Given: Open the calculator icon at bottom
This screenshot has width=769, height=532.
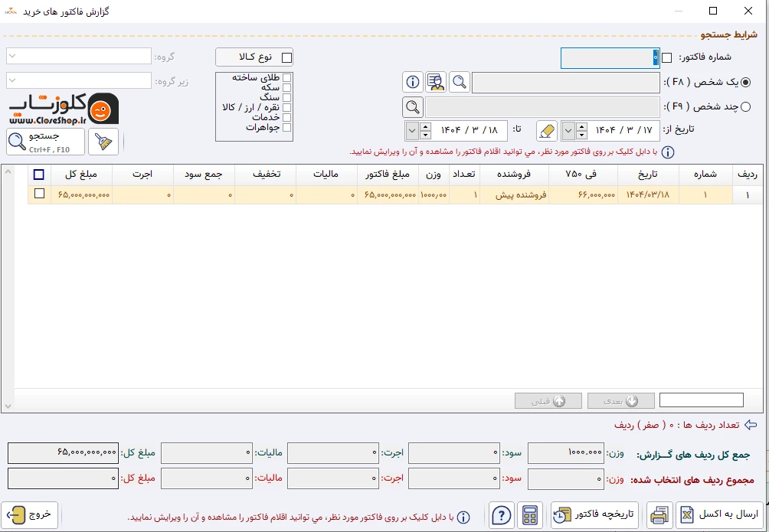Looking at the screenshot, I should (x=530, y=515).
